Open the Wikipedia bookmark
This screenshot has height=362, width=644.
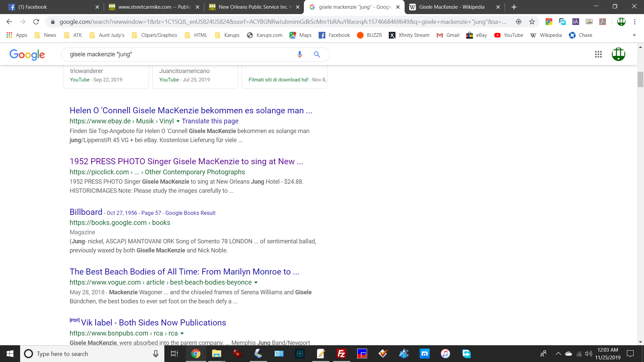point(546,35)
